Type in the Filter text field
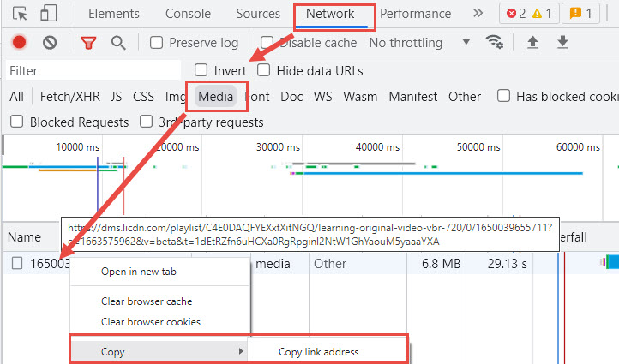 93,70
